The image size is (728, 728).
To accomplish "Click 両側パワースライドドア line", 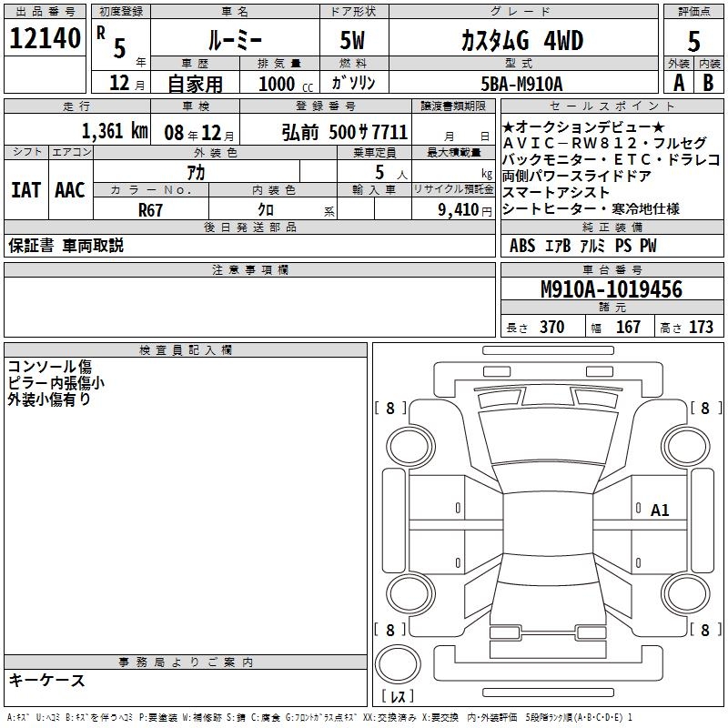I will [x=577, y=176].
